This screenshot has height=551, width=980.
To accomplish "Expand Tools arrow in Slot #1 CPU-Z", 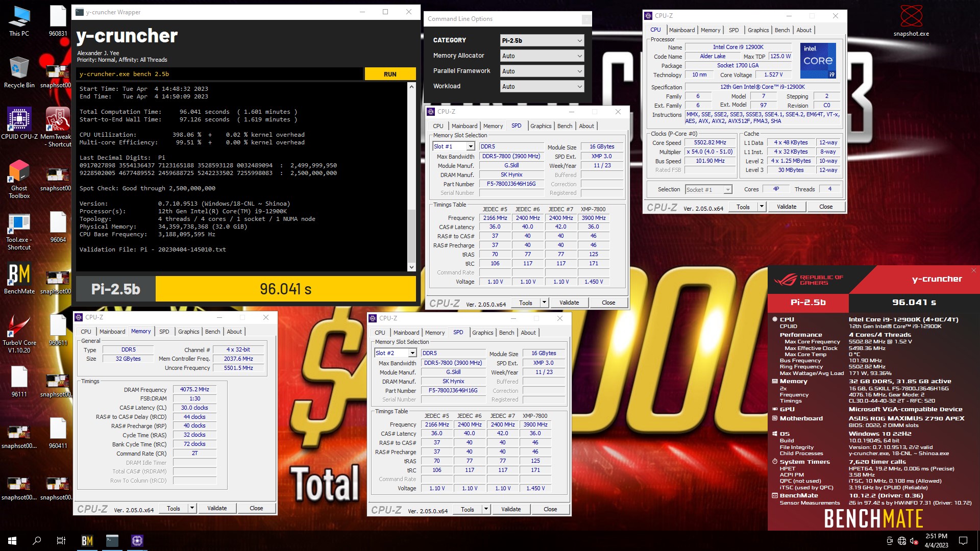I will click(x=544, y=303).
